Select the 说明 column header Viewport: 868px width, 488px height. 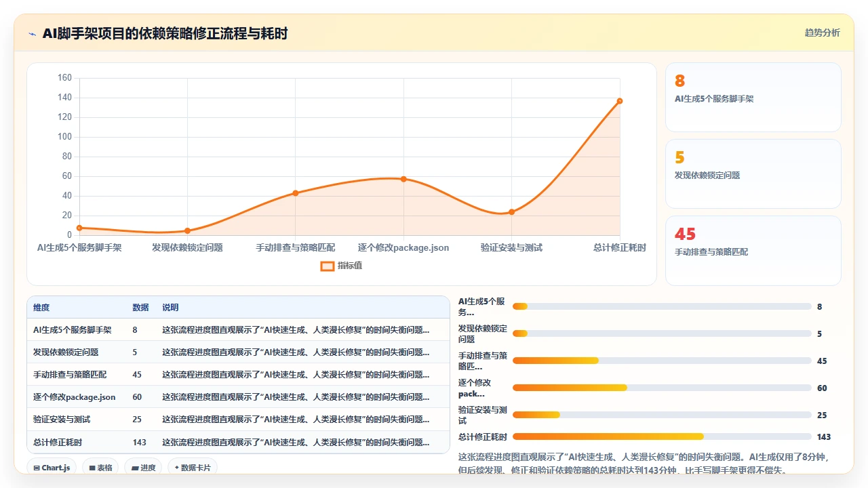click(170, 307)
